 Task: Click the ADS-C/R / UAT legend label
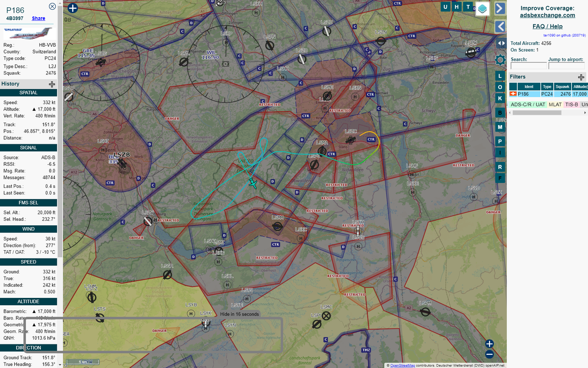coord(528,105)
